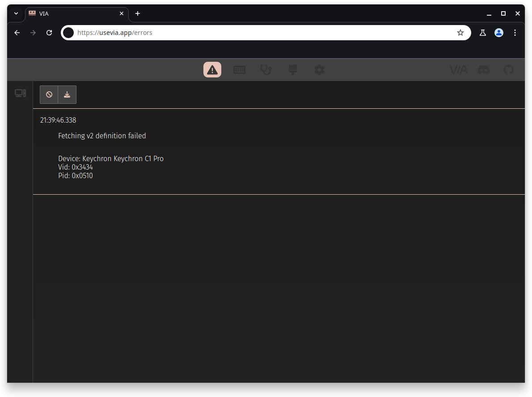Switch to the Configure keyboard tab
Image resolution: width=532 pixels, height=397 pixels.
[x=239, y=70]
